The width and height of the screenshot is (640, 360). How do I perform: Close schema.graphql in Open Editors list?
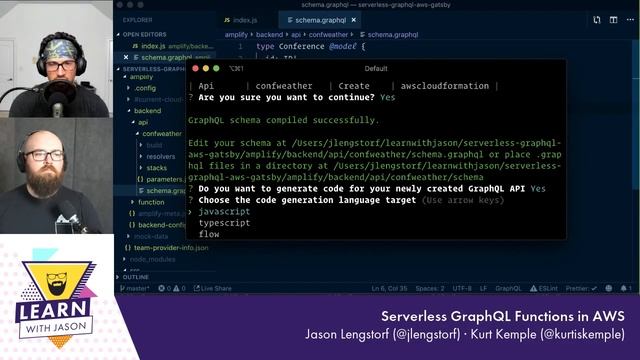(126, 58)
